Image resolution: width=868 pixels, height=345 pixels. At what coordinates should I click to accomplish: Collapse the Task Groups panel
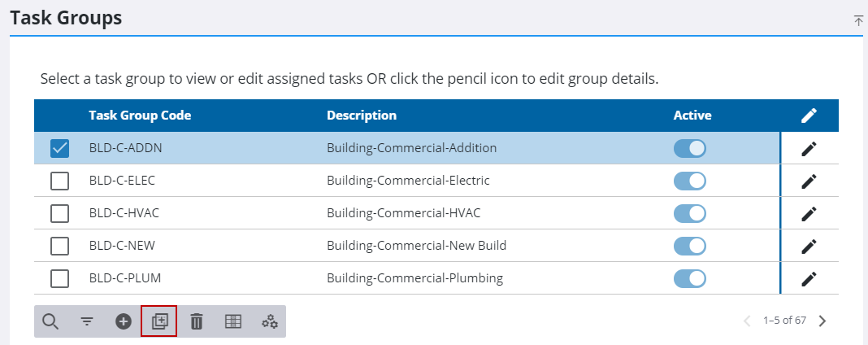pyautogui.click(x=858, y=20)
